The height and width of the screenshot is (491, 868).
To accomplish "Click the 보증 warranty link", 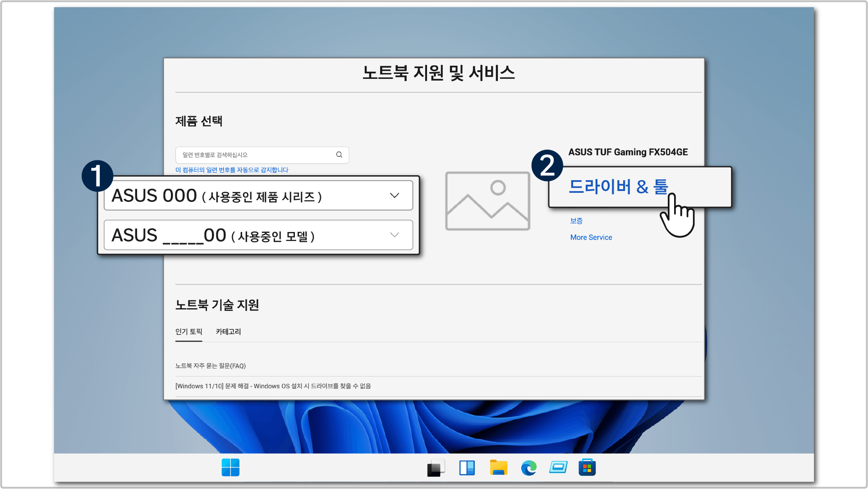I will click(576, 221).
